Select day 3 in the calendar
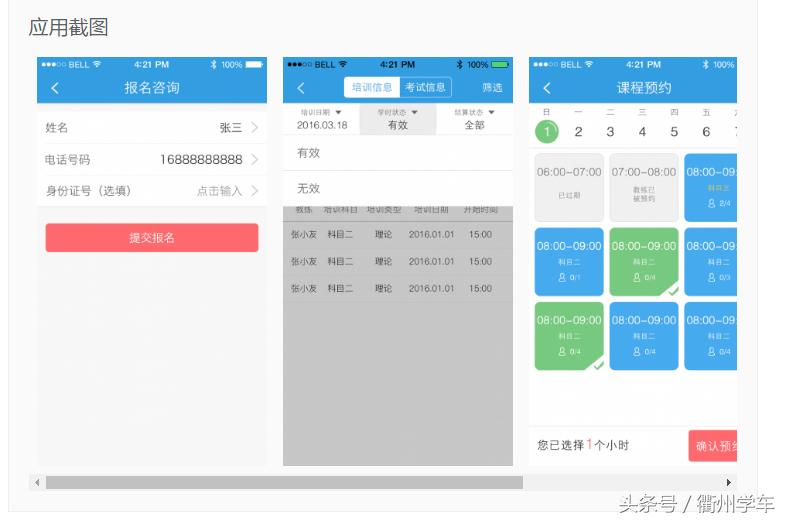Screen dimensions: 787x521 (610, 132)
